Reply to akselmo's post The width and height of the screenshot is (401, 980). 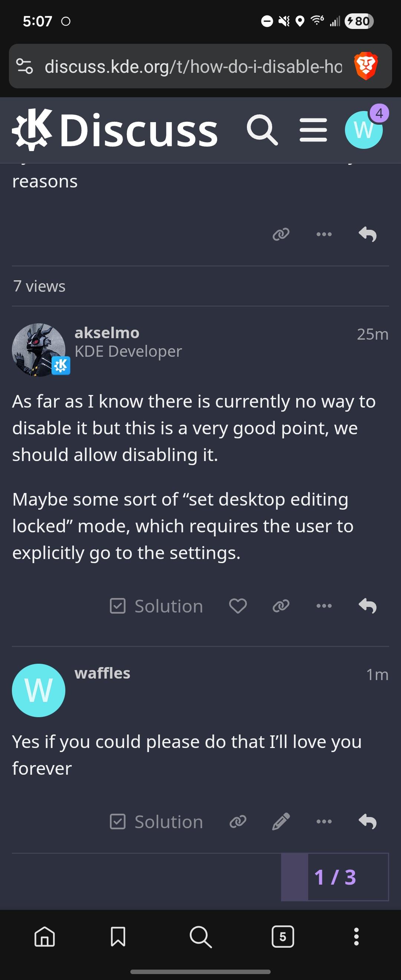[x=367, y=606]
